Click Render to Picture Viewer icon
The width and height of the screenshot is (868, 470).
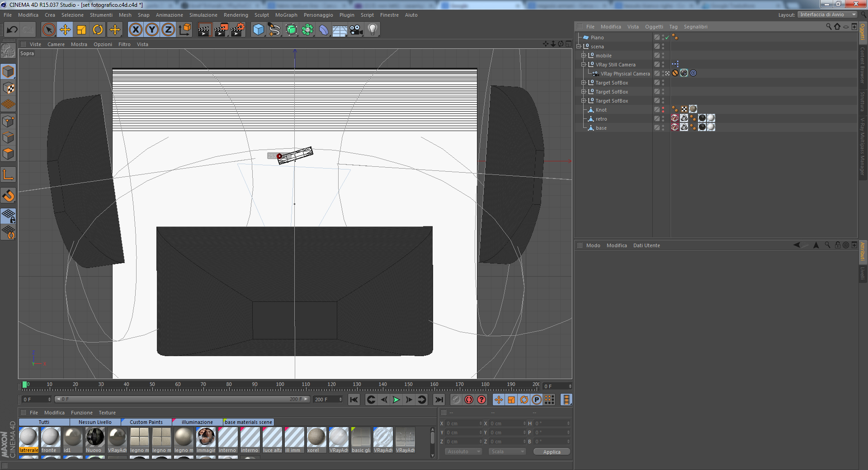click(x=221, y=30)
